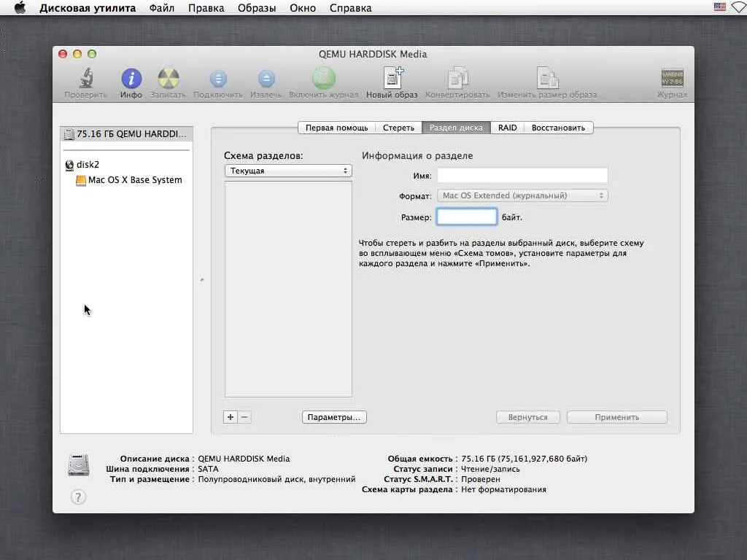Open the Правка menu

(x=206, y=8)
